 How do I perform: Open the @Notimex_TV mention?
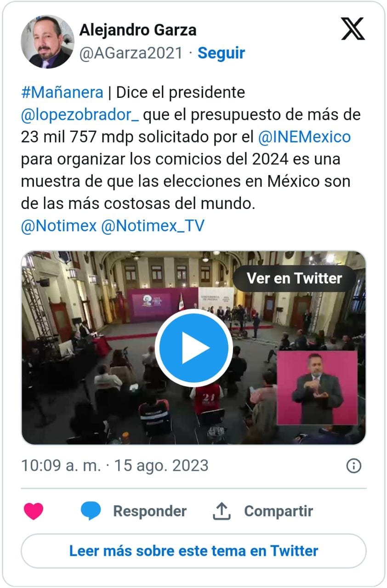[152, 226]
